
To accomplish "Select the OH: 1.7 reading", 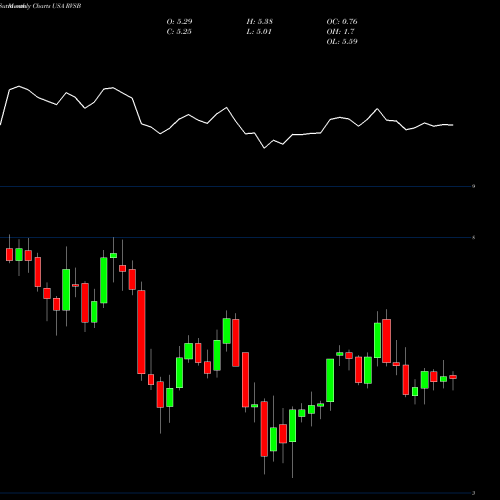I will click(x=340, y=32).
